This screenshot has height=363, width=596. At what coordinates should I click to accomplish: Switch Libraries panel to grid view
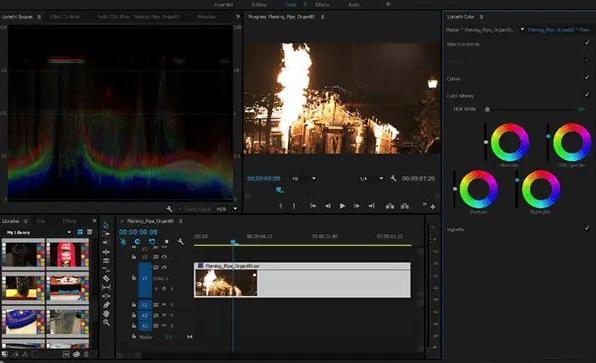click(x=81, y=232)
